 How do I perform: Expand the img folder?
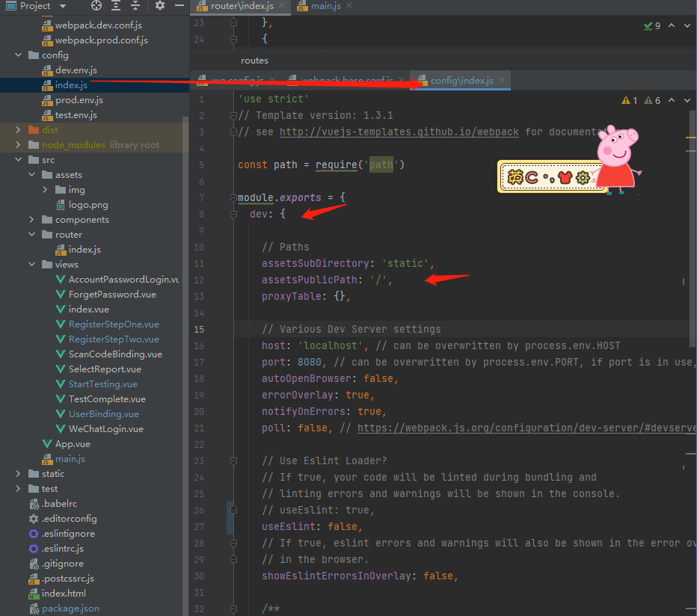45,190
